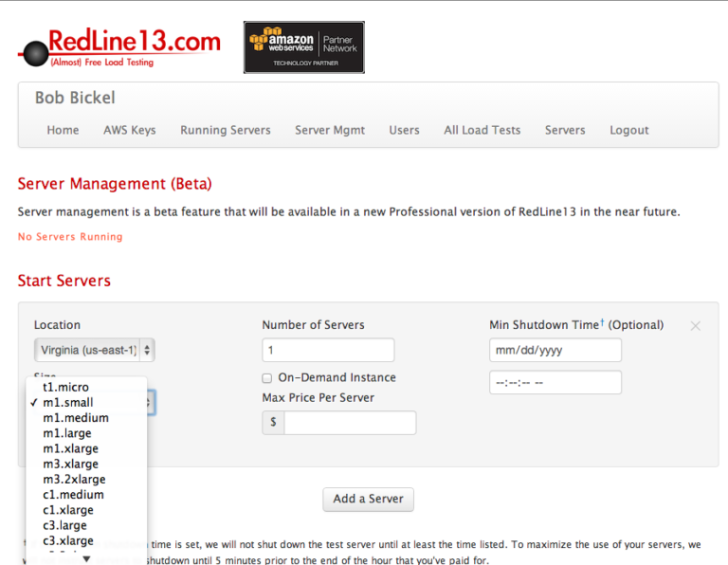This screenshot has height=565, width=728.
Task: Click the 'Location' label
Action: point(57,325)
